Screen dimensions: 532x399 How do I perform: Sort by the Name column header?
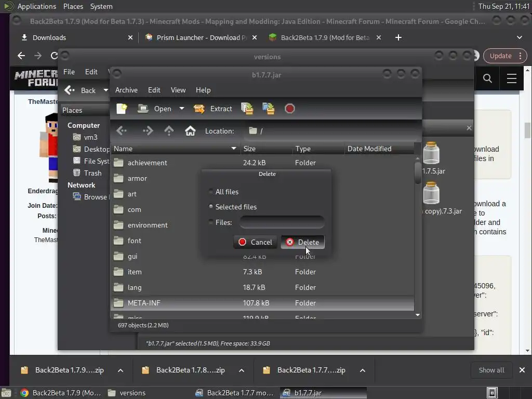point(175,149)
